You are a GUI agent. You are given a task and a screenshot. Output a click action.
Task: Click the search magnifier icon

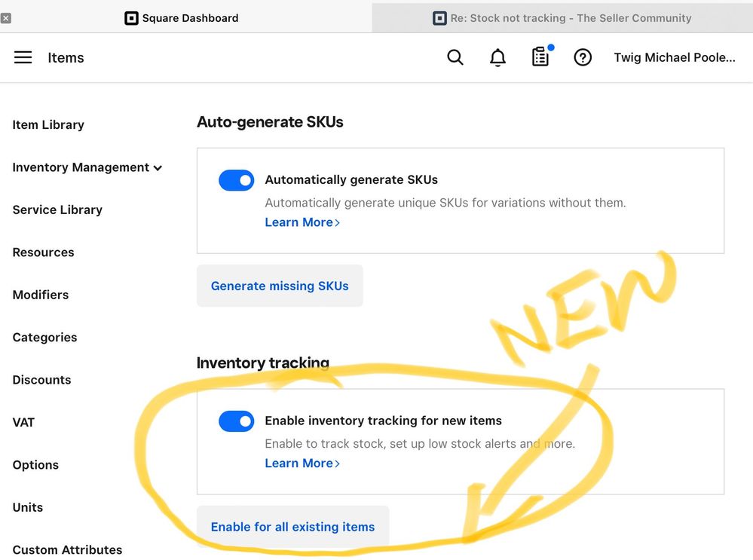point(455,57)
